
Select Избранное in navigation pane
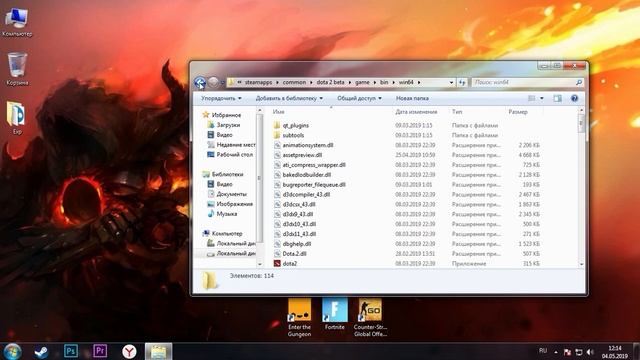[226, 115]
